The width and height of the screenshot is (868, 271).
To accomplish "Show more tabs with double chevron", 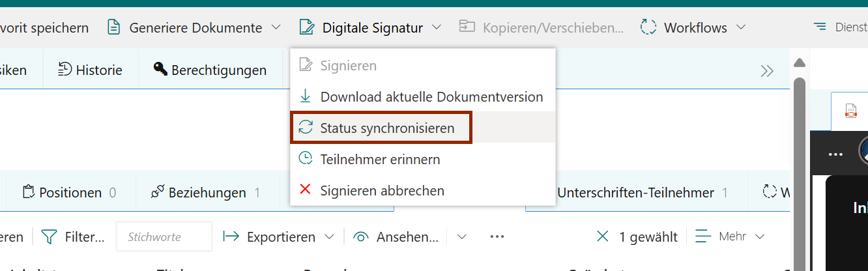I will point(767,70).
